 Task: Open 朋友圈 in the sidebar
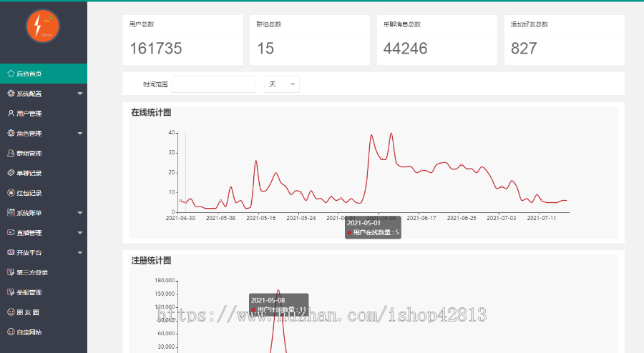coord(44,312)
